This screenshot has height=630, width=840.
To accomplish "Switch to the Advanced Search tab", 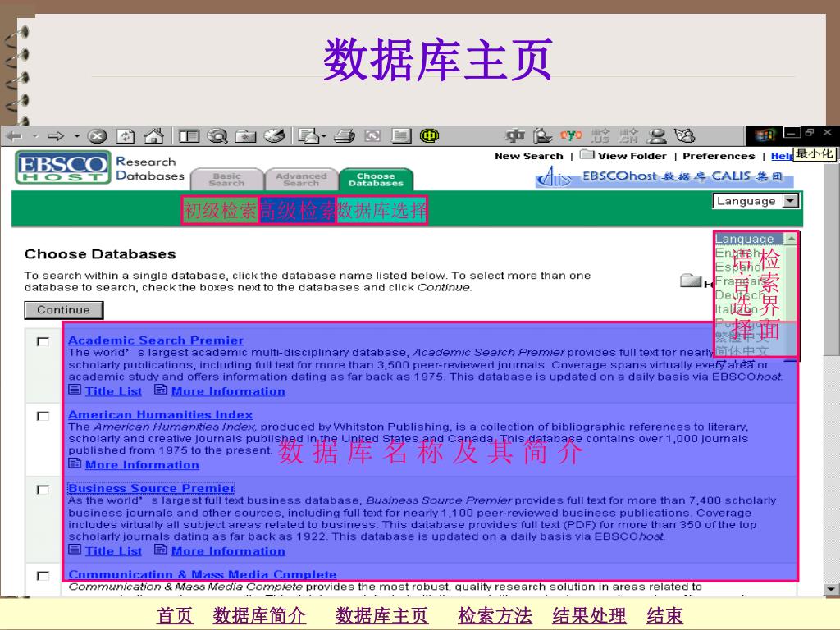I will (x=300, y=180).
